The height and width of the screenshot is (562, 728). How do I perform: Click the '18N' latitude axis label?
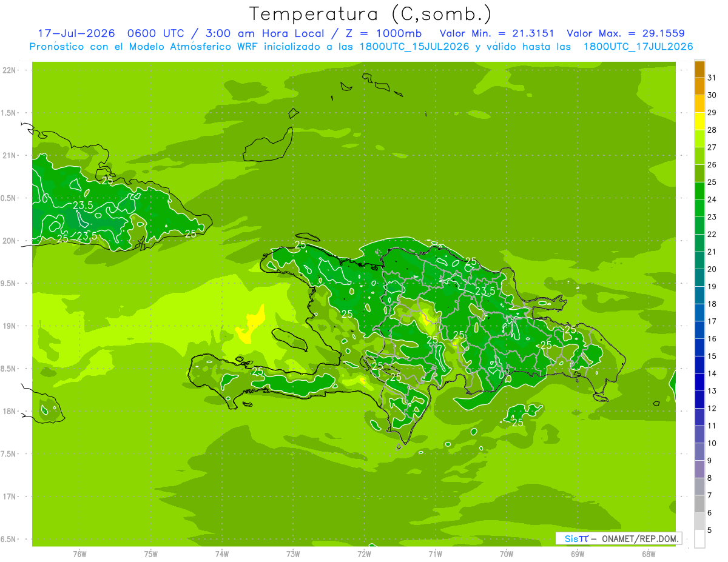point(9,412)
